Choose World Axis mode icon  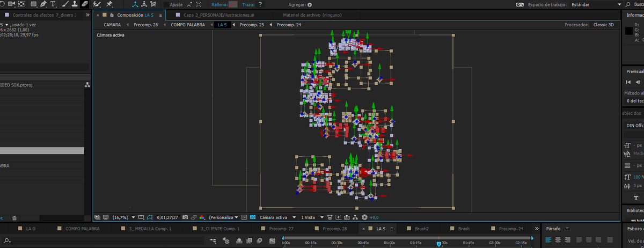tap(144, 4)
